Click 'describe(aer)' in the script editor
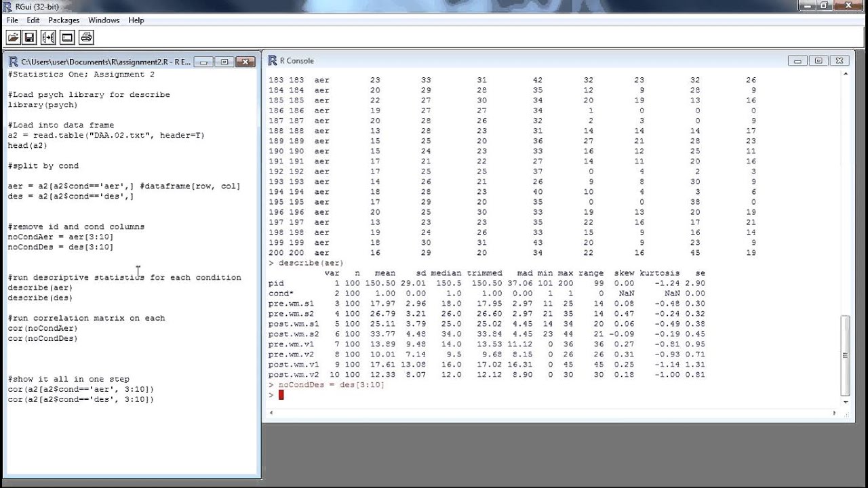 [40, 288]
